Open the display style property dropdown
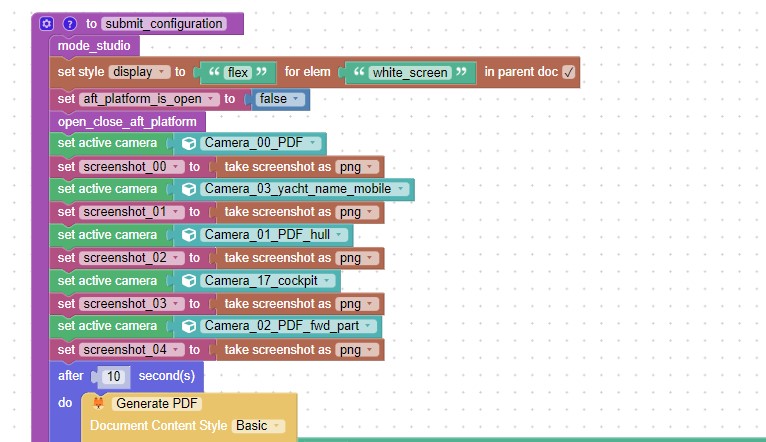Image resolution: width=766 pixels, height=442 pixels. [139, 72]
